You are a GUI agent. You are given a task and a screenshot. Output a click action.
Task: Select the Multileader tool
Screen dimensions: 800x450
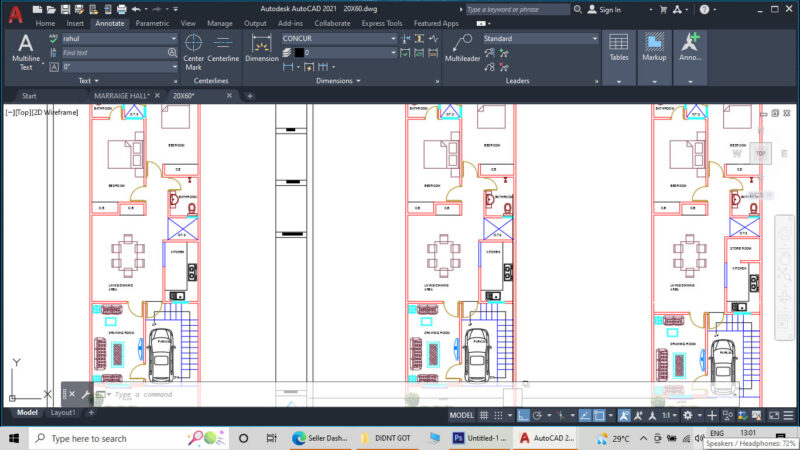[x=462, y=48]
